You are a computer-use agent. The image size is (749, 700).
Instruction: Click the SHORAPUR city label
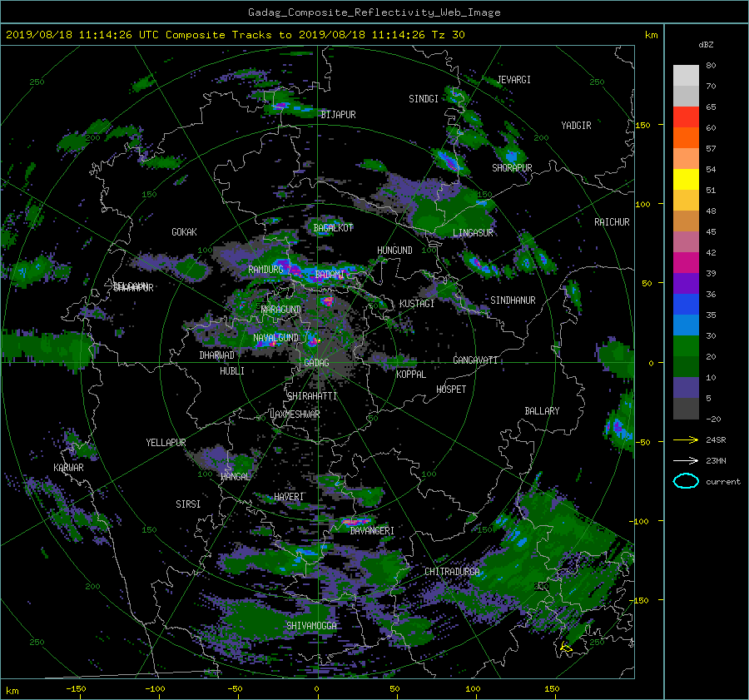coord(512,167)
